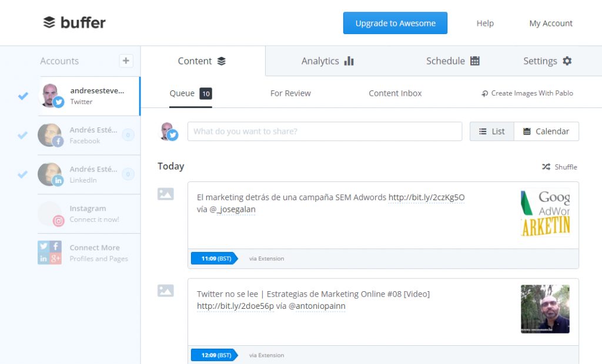This screenshot has width=602, height=364.
Task: Toggle checkmark for andresesteve Twitter account
Action: [x=23, y=96]
